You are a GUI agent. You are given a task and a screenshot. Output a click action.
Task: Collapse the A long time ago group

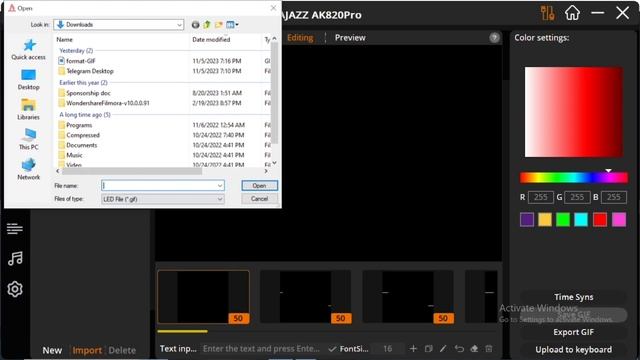(85, 115)
